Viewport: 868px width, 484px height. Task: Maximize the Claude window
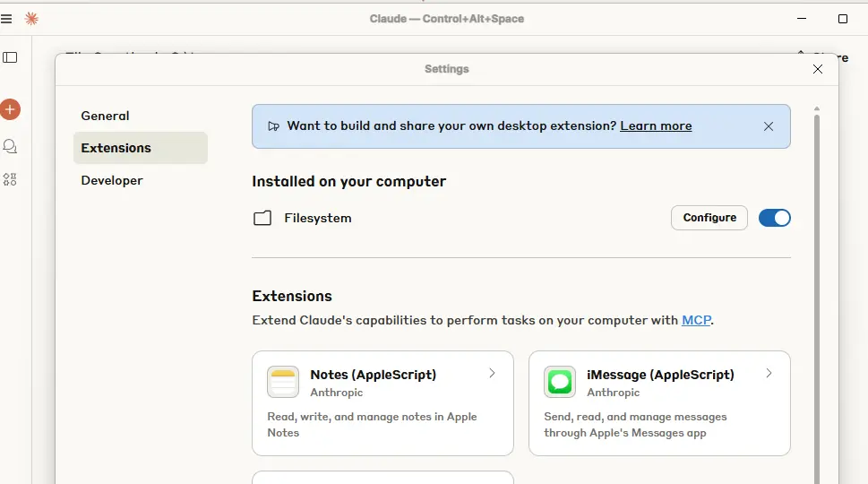click(x=843, y=19)
